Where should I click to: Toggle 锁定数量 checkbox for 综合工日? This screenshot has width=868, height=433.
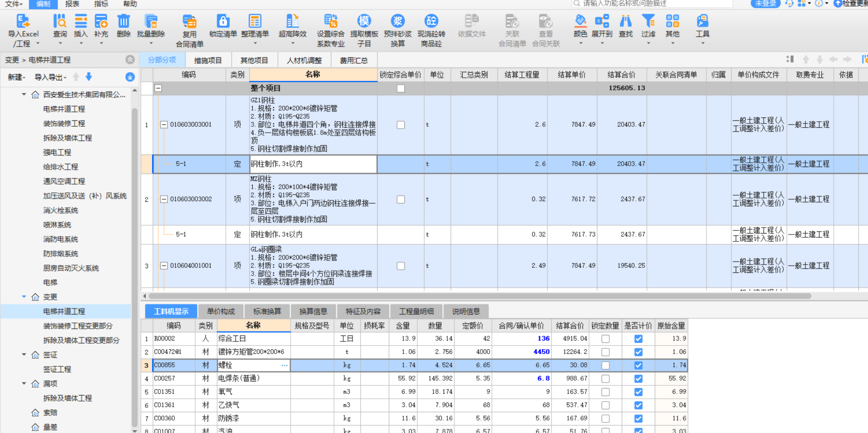pos(605,339)
